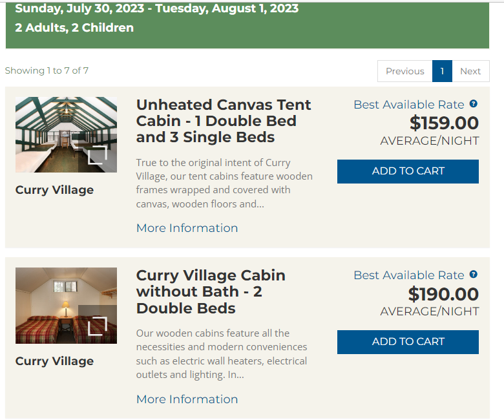
Task: Click the stay dates in the green banner
Action: (156, 9)
